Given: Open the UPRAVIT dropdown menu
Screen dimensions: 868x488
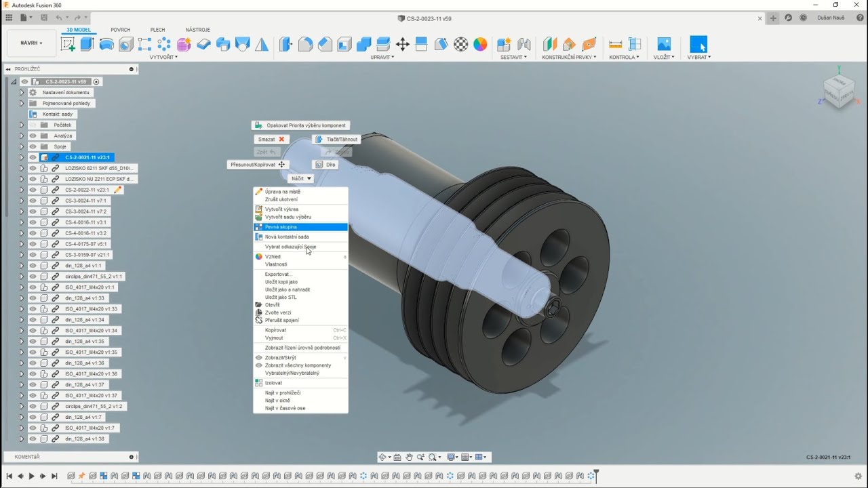Looking at the screenshot, I should (x=382, y=57).
